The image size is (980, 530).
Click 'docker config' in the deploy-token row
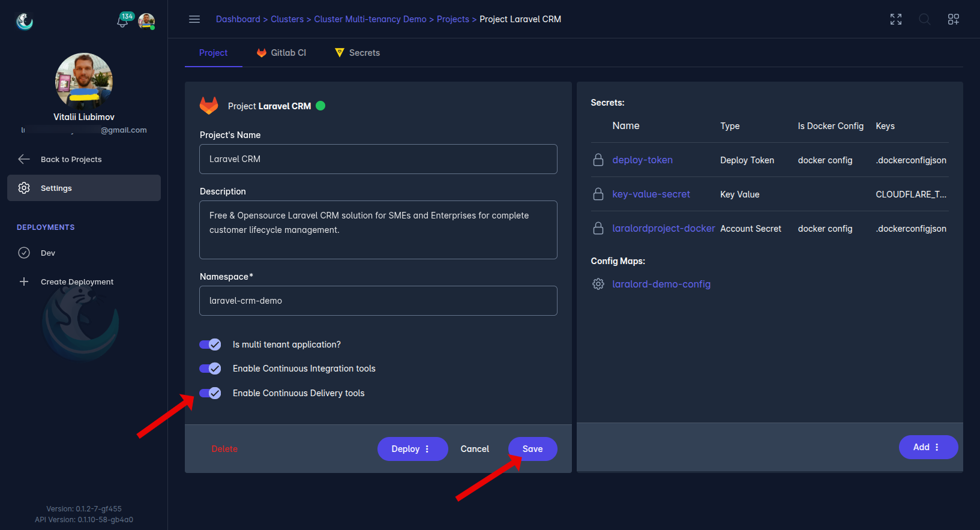coord(825,160)
